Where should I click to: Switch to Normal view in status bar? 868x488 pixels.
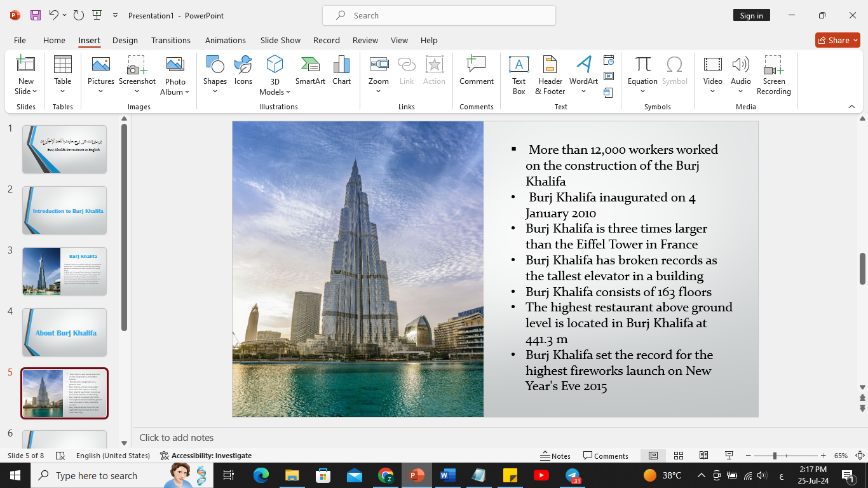(x=653, y=456)
